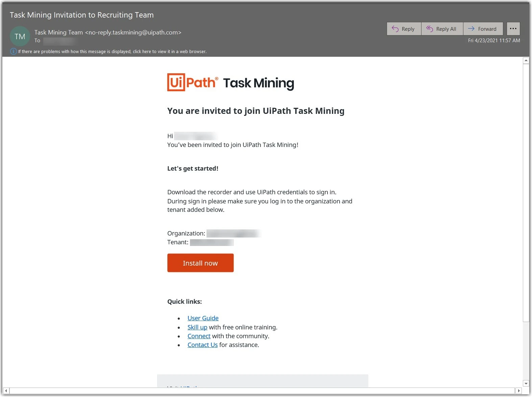Click the 'Quick links:' heading
The height and width of the screenshot is (397, 532).
185,301
